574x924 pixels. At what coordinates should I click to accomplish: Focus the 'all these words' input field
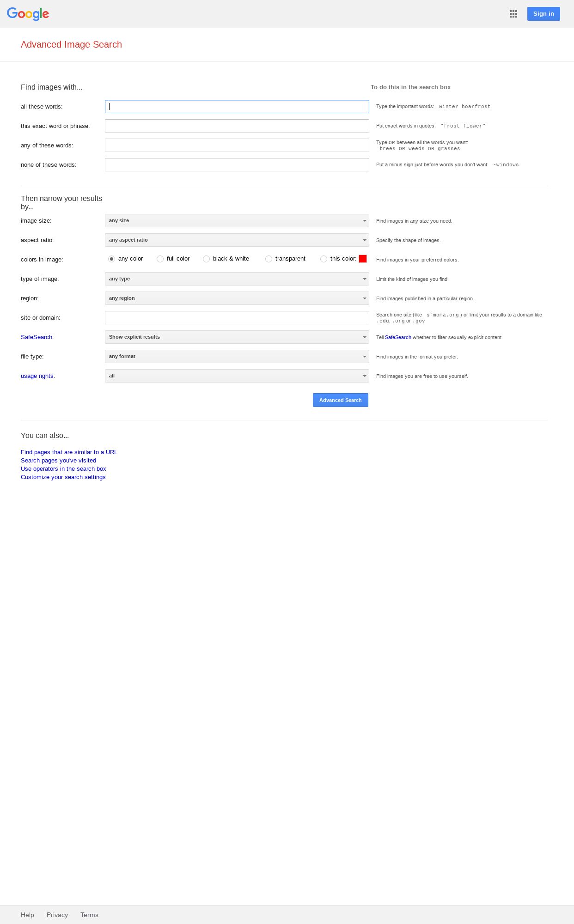tap(237, 107)
